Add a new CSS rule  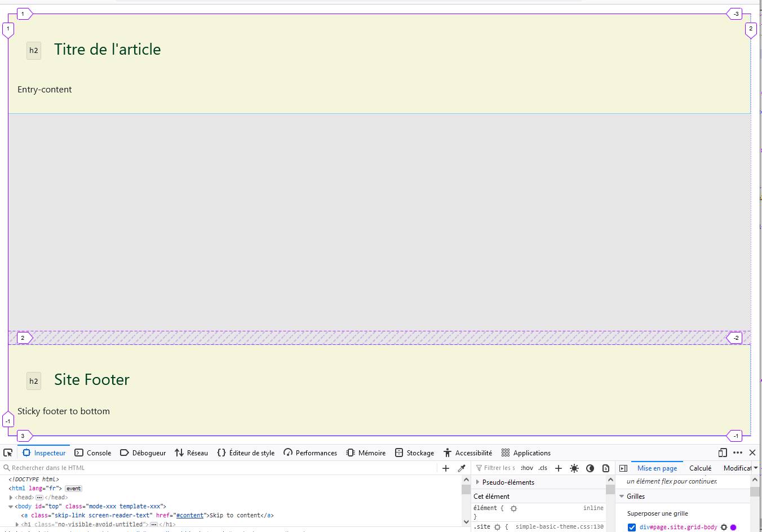pos(559,468)
